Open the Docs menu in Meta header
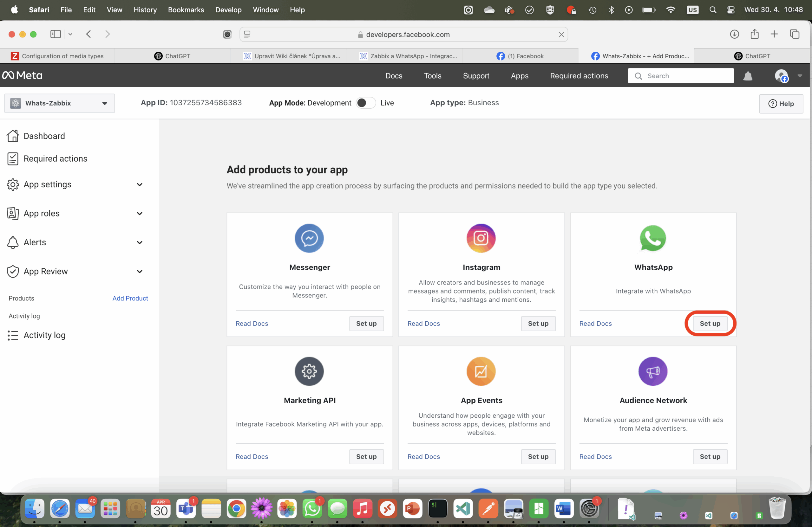812x527 pixels. [x=393, y=76]
